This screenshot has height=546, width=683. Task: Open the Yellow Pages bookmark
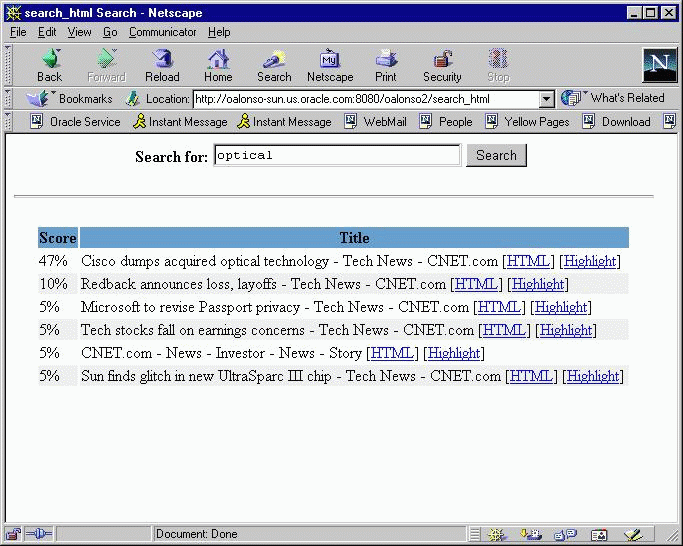pyautogui.click(x=527, y=122)
